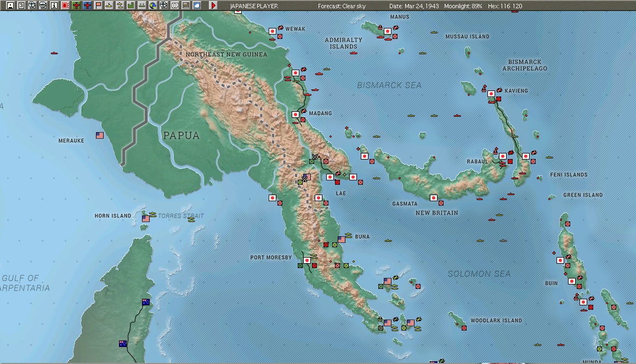Click the information 'i' icon
Viewport: 636px width, 364px height.
(x=54, y=5)
